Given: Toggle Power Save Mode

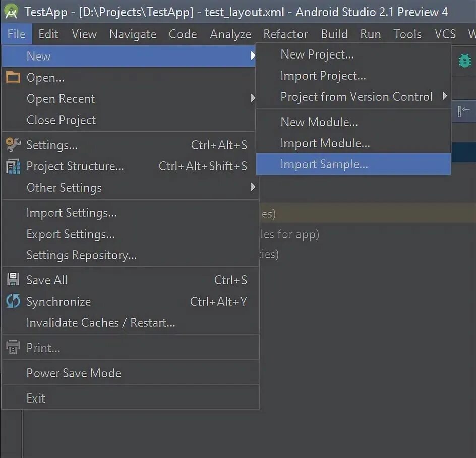Looking at the screenshot, I should [74, 373].
